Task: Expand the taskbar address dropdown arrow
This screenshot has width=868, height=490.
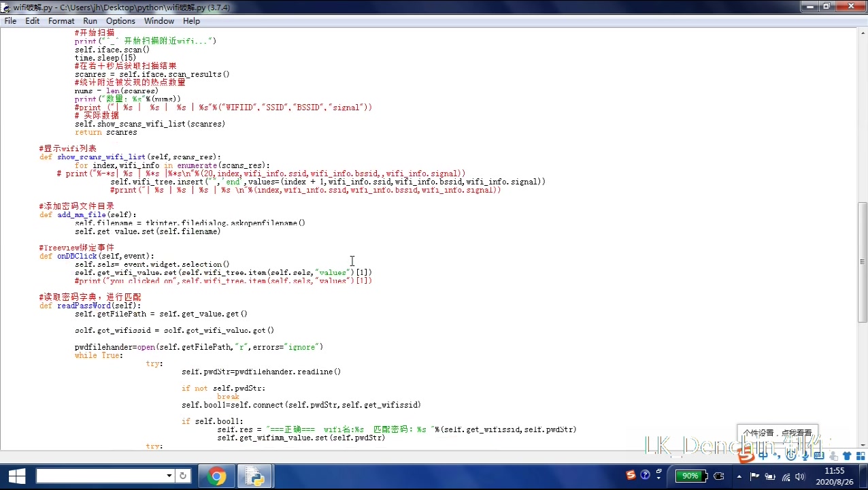Action: click(169, 476)
